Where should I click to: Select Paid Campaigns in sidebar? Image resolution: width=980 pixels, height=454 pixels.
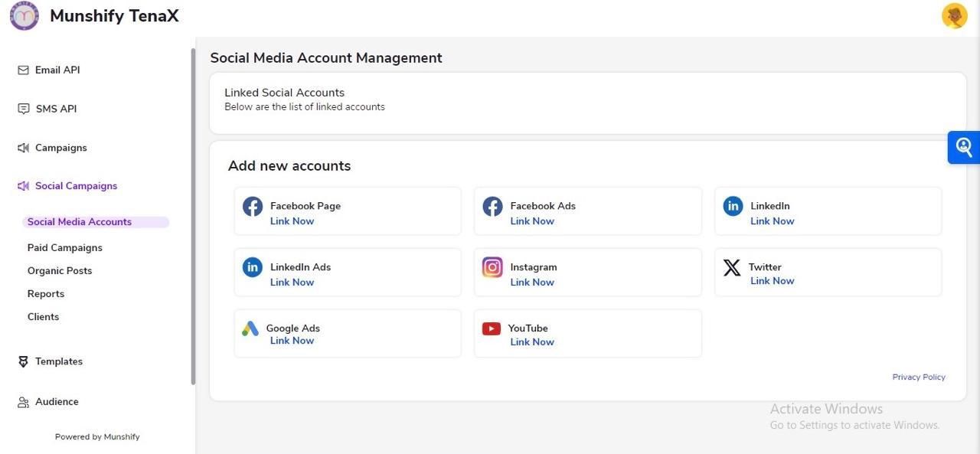[x=64, y=247]
